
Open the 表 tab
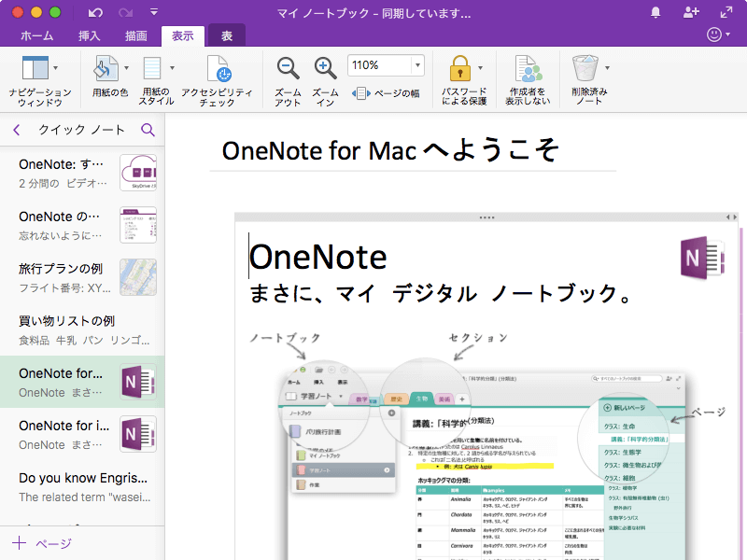(227, 35)
